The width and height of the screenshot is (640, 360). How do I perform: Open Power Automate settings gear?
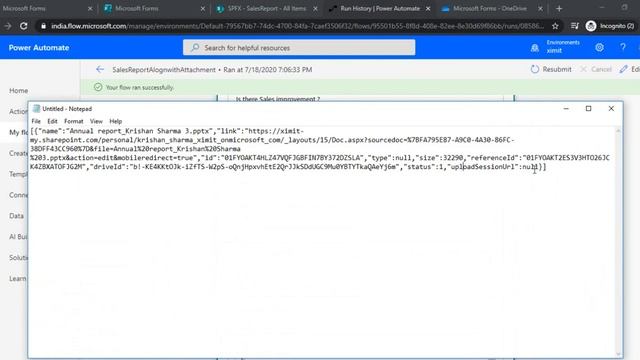click(599, 47)
